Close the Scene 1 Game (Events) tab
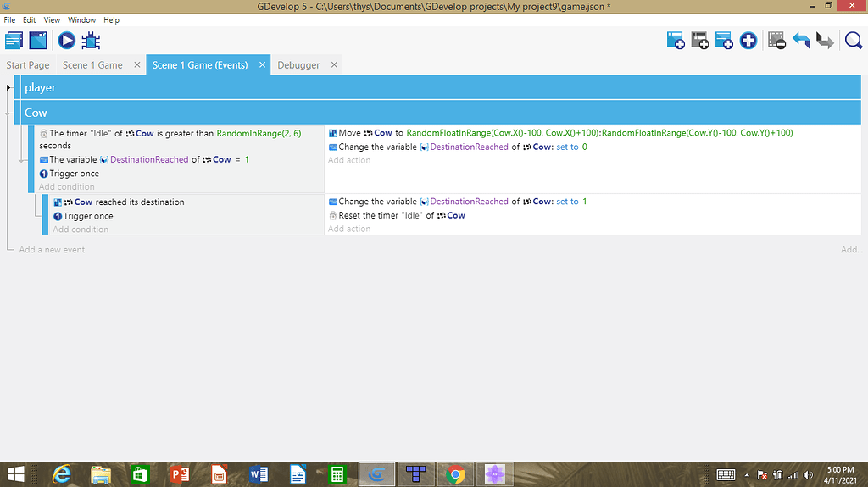 [x=263, y=65]
